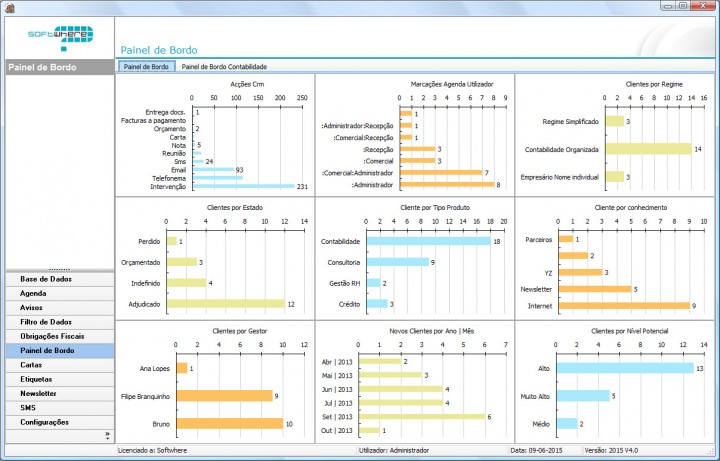The height and width of the screenshot is (461, 720).
Task: Click Empresário Nome individual bar
Action: coord(615,177)
